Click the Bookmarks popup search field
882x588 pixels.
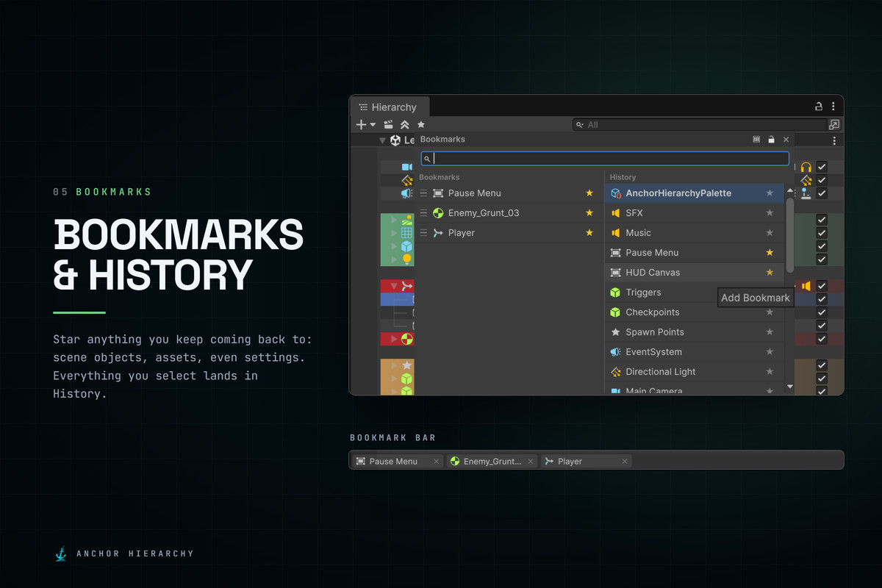[605, 158]
